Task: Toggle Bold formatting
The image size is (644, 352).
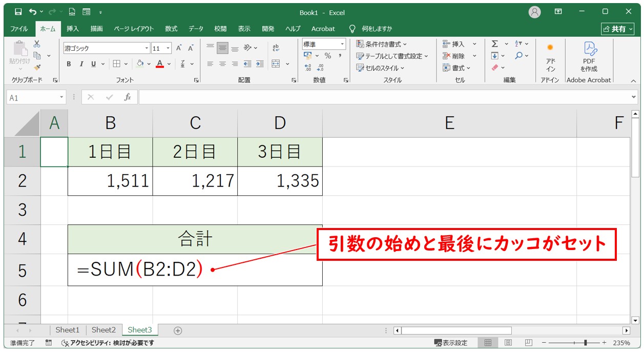Action: (69, 64)
